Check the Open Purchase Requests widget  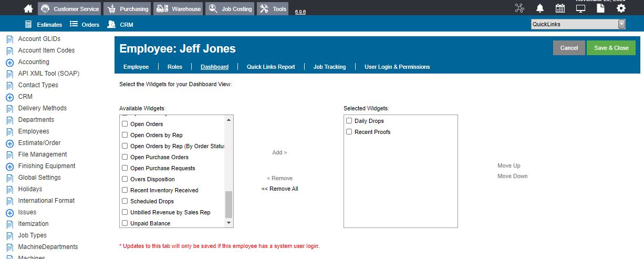click(x=125, y=168)
